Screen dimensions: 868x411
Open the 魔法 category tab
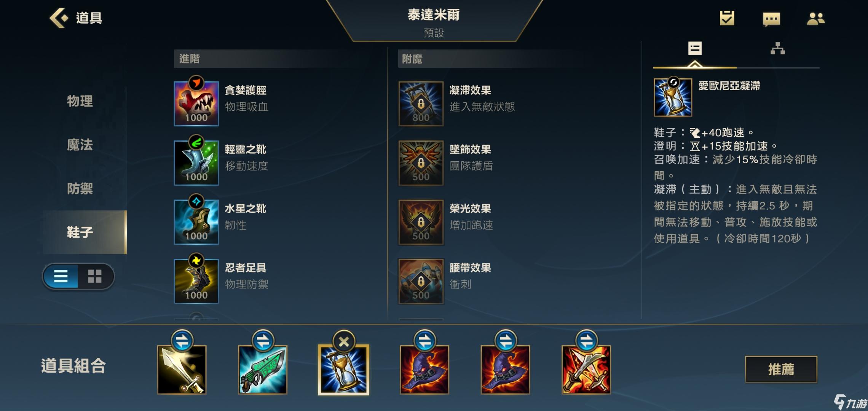pyautogui.click(x=80, y=145)
